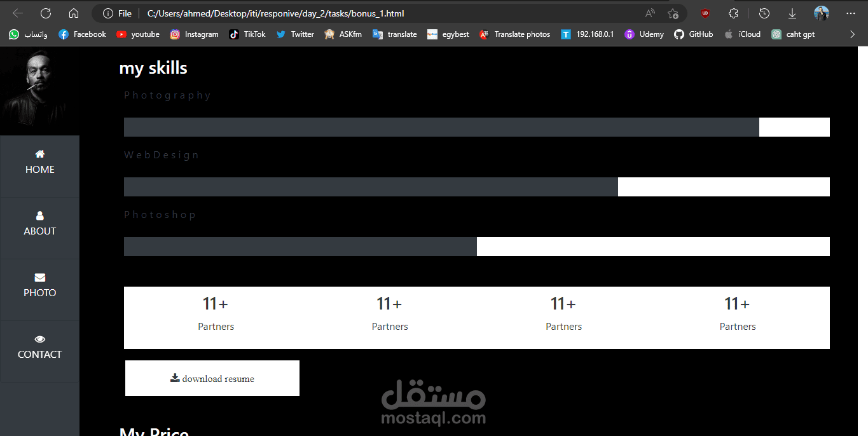Open the egybest bookmark
Image resolution: width=868 pixels, height=436 pixels.
pyautogui.click(x=448, y=34)
